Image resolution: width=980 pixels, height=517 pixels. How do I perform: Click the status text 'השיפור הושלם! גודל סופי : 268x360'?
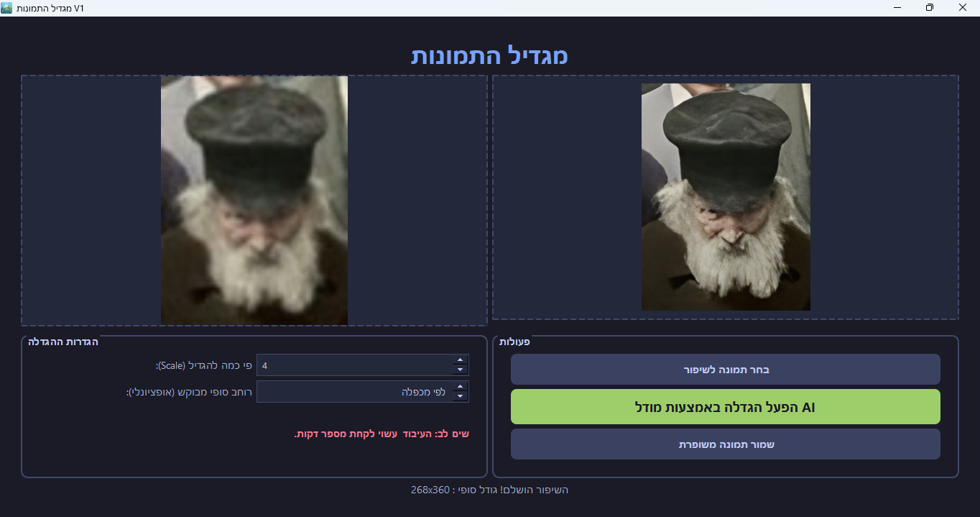point(489,490)
